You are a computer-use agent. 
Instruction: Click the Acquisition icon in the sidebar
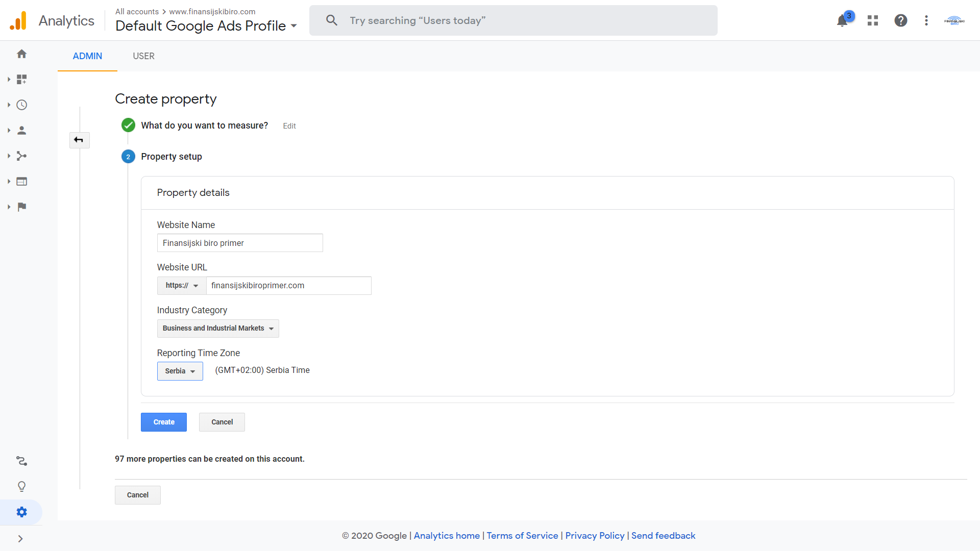(21, 156)
